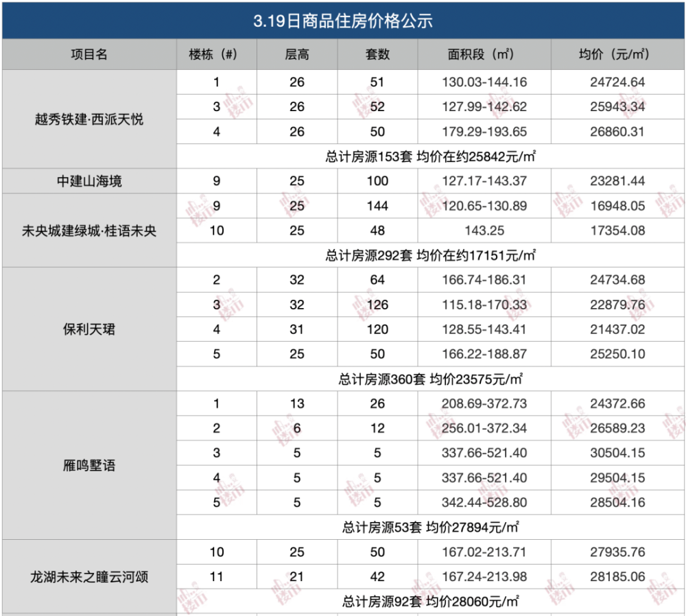The width and height of the screenshot is (686, 616).
Task: Click the project name 保利天珺
Action: click(89, 328)
